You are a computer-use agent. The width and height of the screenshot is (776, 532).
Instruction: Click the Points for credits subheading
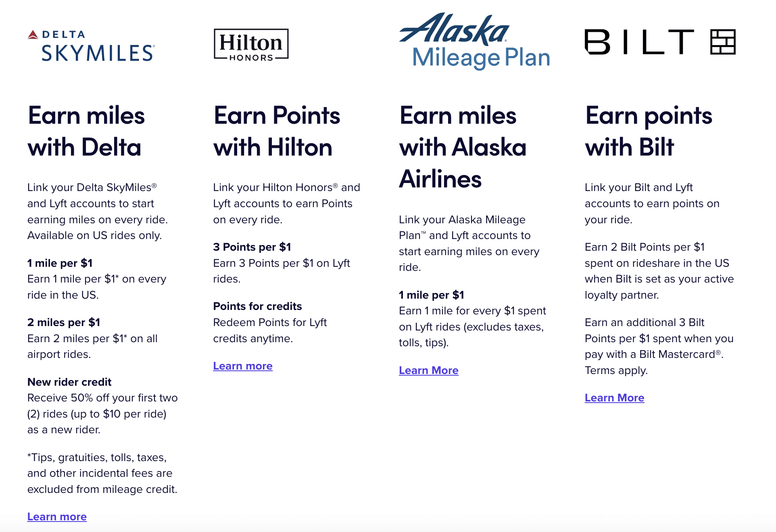point(257,306)
